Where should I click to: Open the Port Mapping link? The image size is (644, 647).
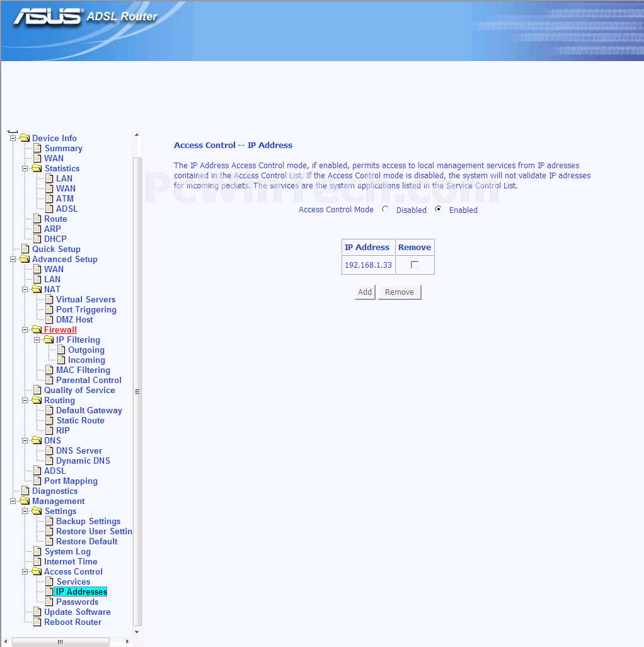coord(71,481)
